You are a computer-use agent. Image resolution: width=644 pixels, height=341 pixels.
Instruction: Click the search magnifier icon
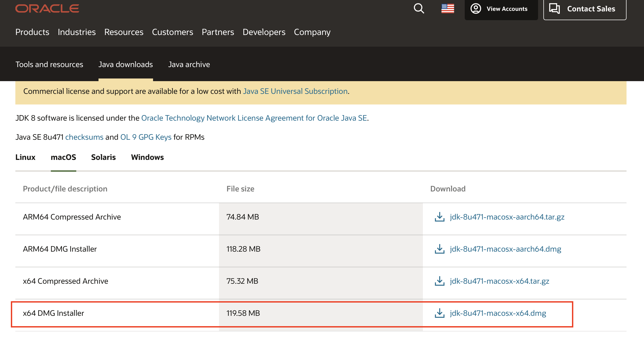coord(419,8)
